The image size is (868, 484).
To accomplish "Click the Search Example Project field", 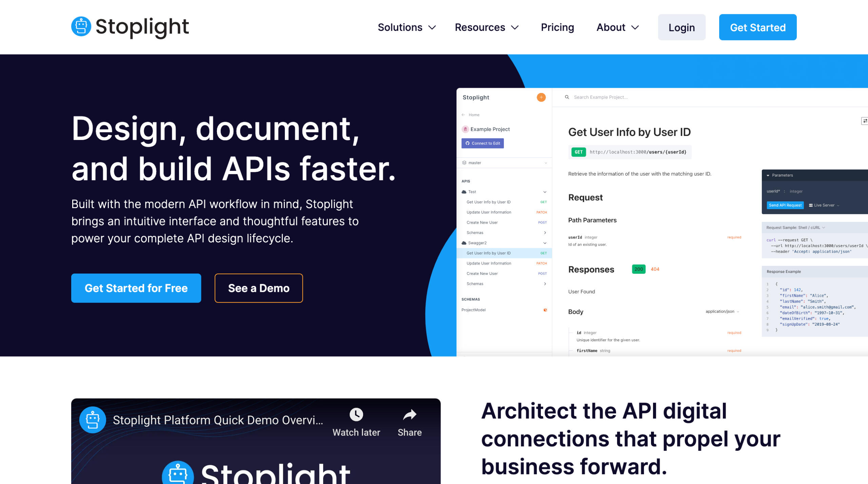I will (712, 97).
